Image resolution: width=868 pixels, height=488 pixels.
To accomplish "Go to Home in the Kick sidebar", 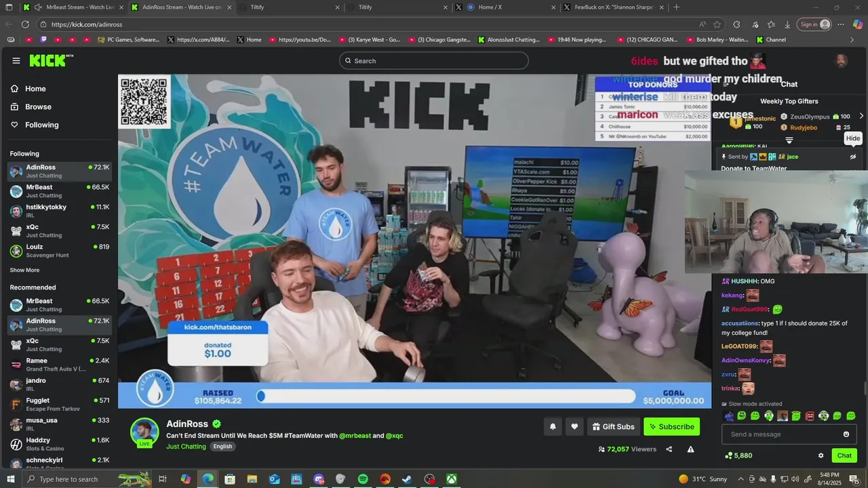I will 28,89.
